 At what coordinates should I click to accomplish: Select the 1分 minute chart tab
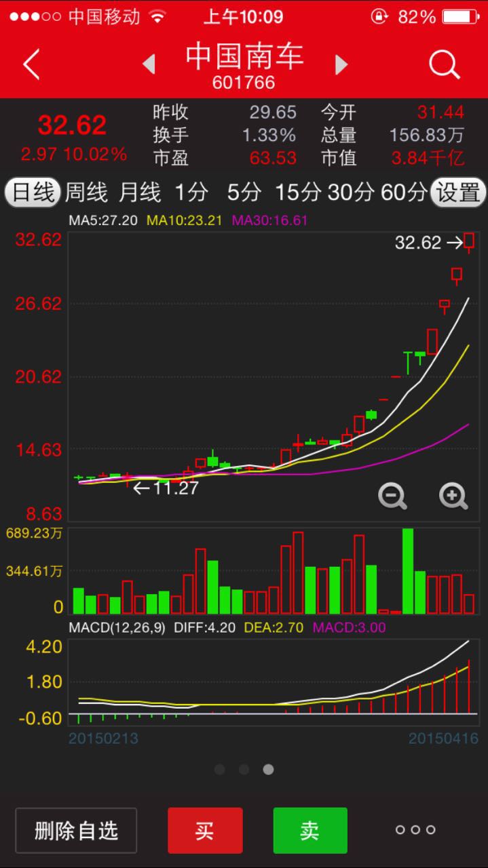coord(191,192)
